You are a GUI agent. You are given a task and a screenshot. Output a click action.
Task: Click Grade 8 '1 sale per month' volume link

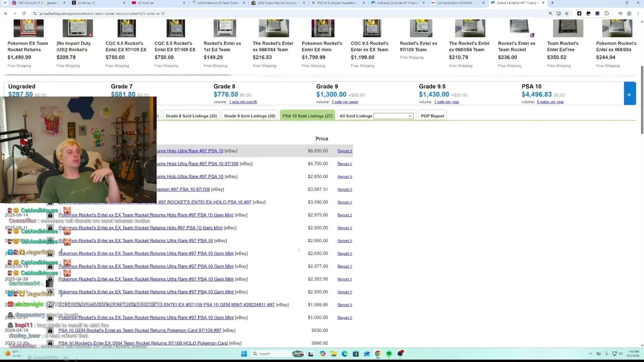tap(243, 102)
